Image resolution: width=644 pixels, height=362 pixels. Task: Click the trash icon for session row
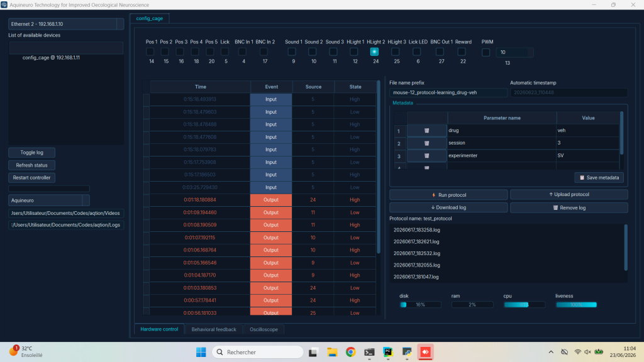coord(427,143)
